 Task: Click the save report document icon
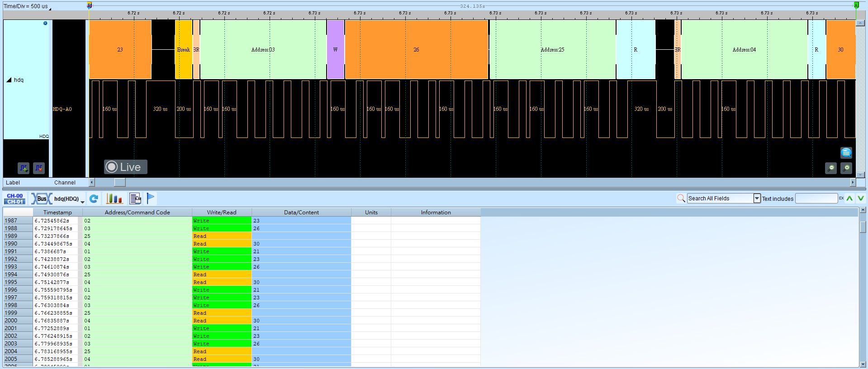tap(135, 199)
